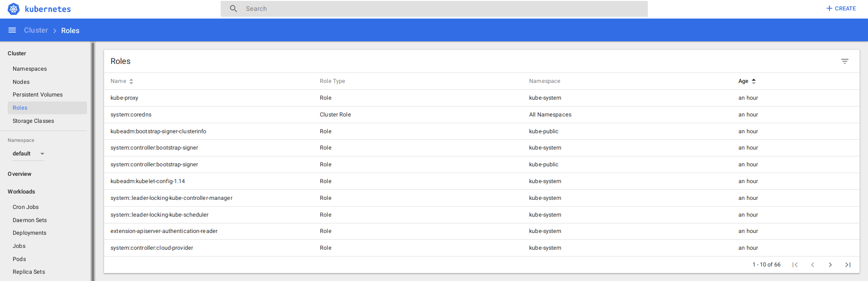This screenshot has height=281, width=868.
Task: Click the CREATE button
Action: point(841,9)
